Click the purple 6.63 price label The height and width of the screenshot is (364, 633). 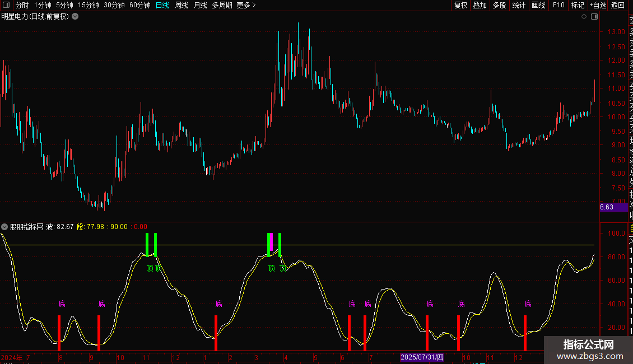[613, 207]
